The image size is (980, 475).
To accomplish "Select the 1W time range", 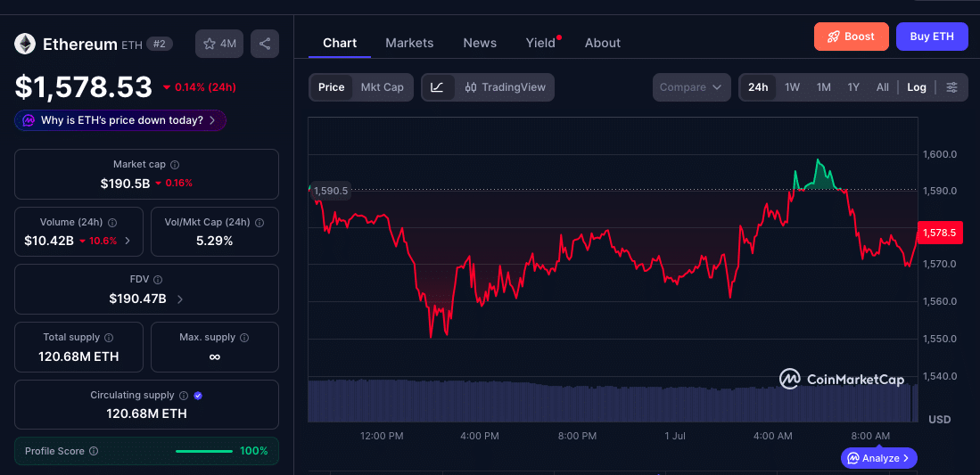I will point(793,87).
